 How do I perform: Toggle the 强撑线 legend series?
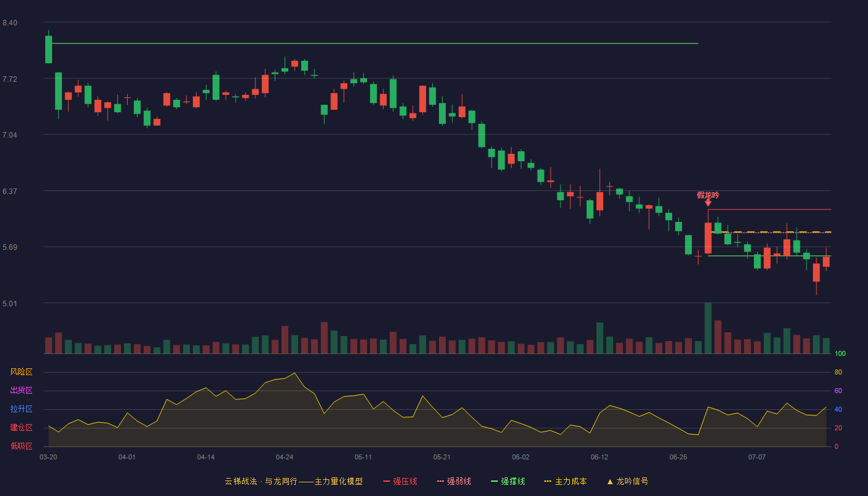(x=508, y=481)
